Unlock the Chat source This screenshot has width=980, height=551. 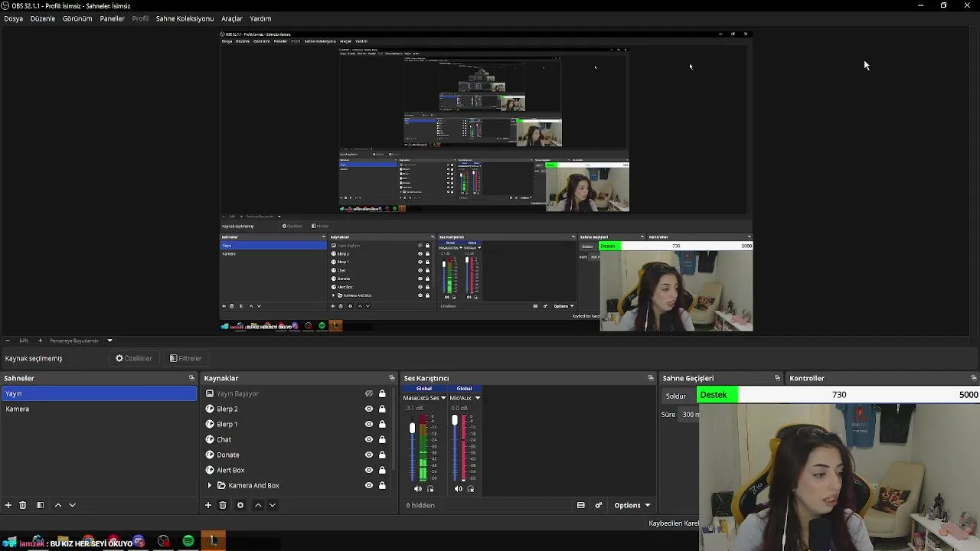tap(382, 439)
